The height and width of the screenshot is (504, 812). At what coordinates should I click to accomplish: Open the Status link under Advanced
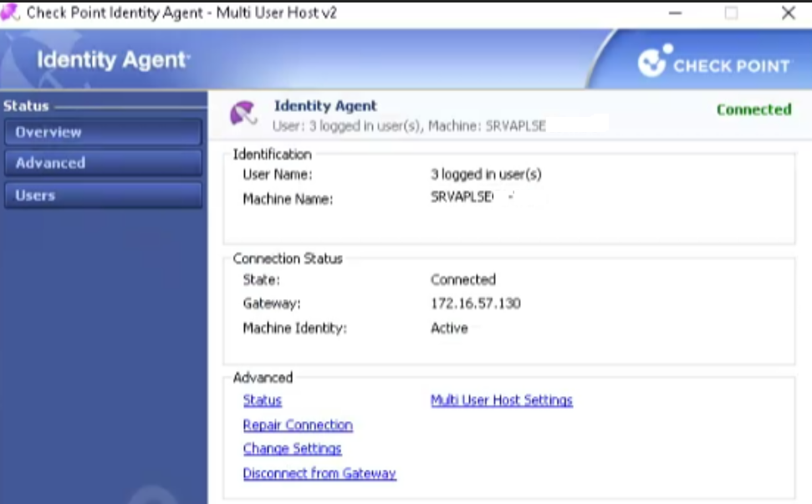[262, 400]
